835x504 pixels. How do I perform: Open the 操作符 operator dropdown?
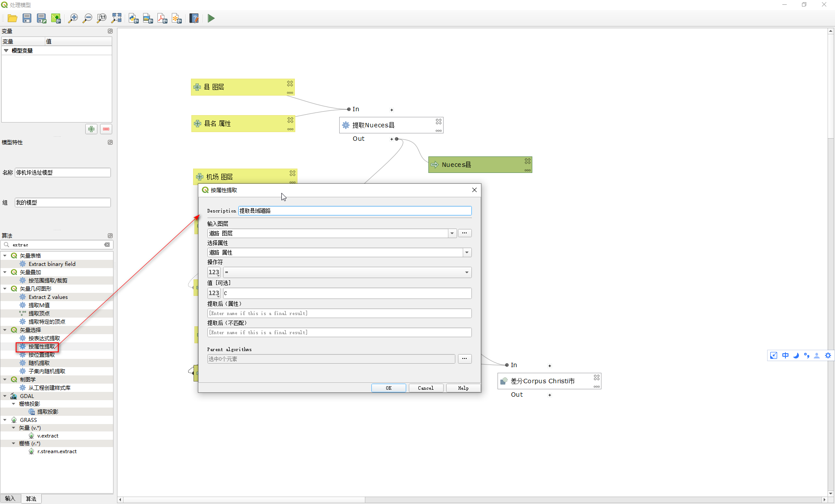click(x=467, y=272)
